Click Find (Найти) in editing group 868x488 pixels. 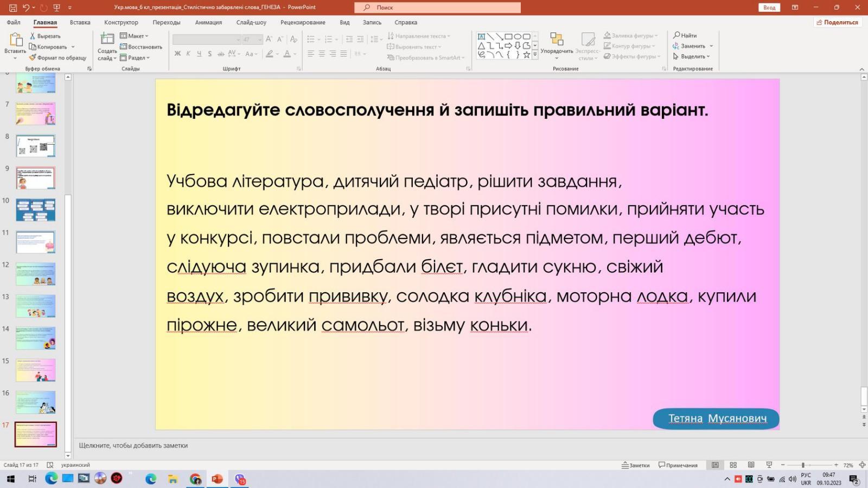[x=685, y=35]
